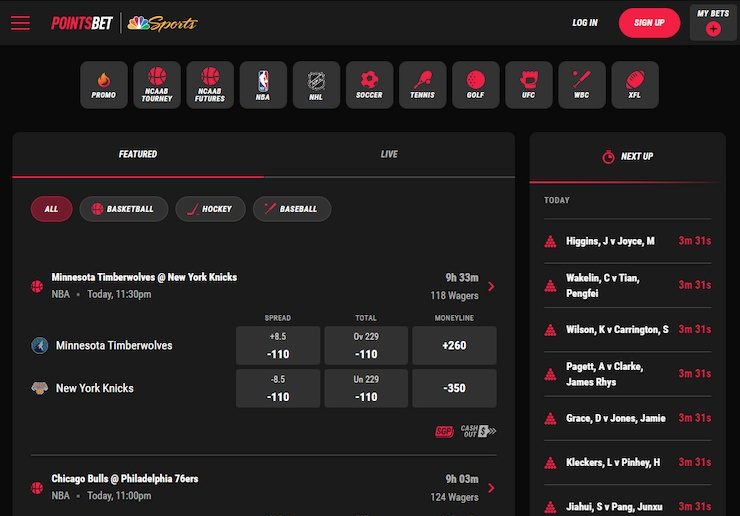Click the '118 Wagers' text

pyautogui.click(x=454, y=296)
